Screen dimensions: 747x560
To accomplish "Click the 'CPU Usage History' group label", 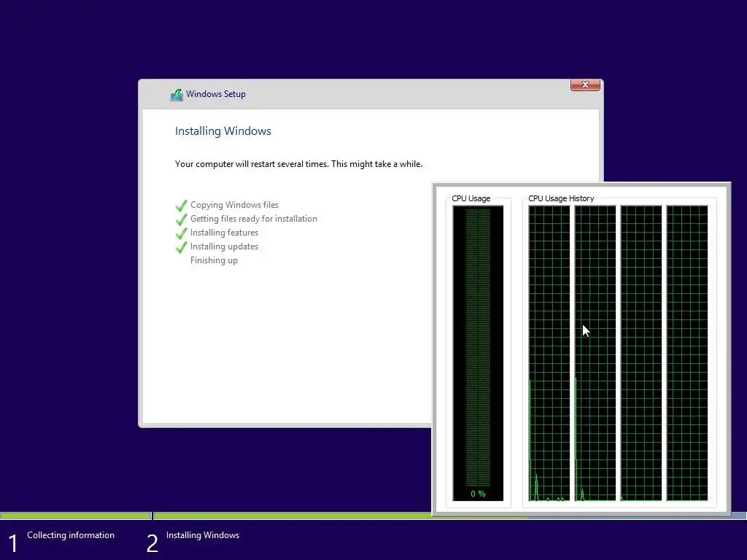I will point(561,198).
